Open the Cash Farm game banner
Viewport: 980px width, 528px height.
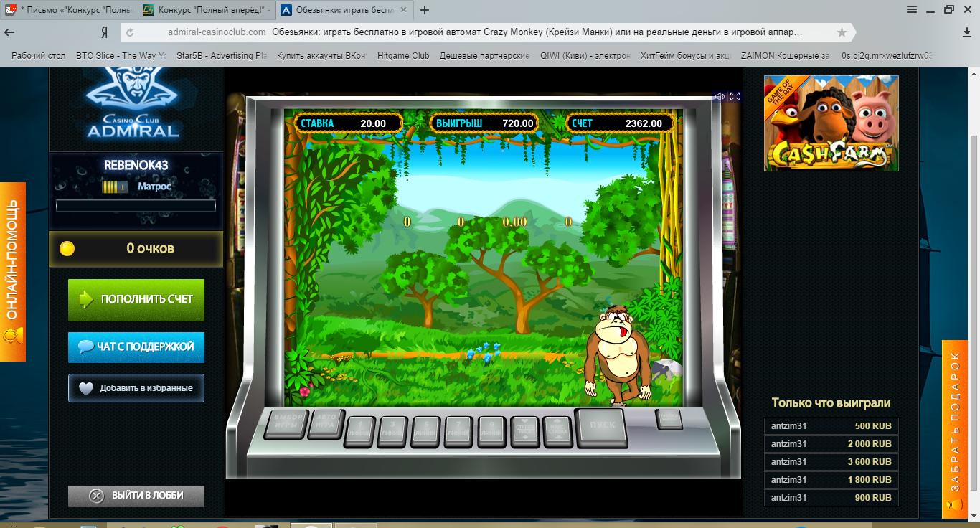tap(831, 123)
